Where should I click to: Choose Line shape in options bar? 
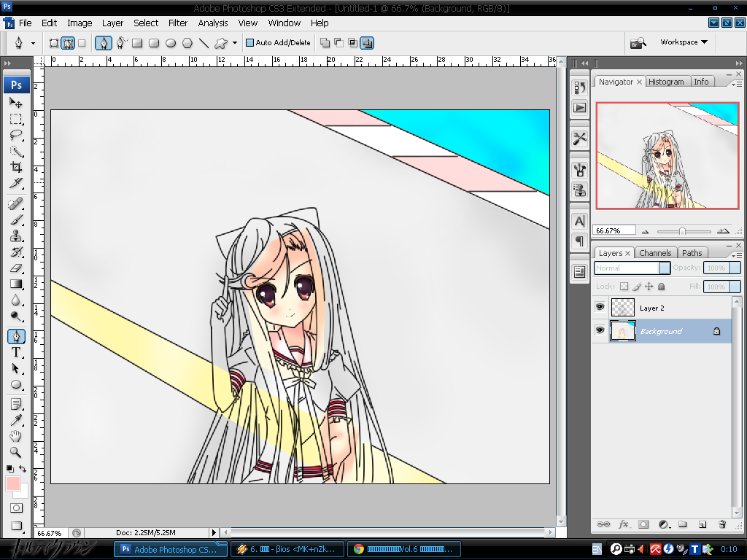point(204,43)
